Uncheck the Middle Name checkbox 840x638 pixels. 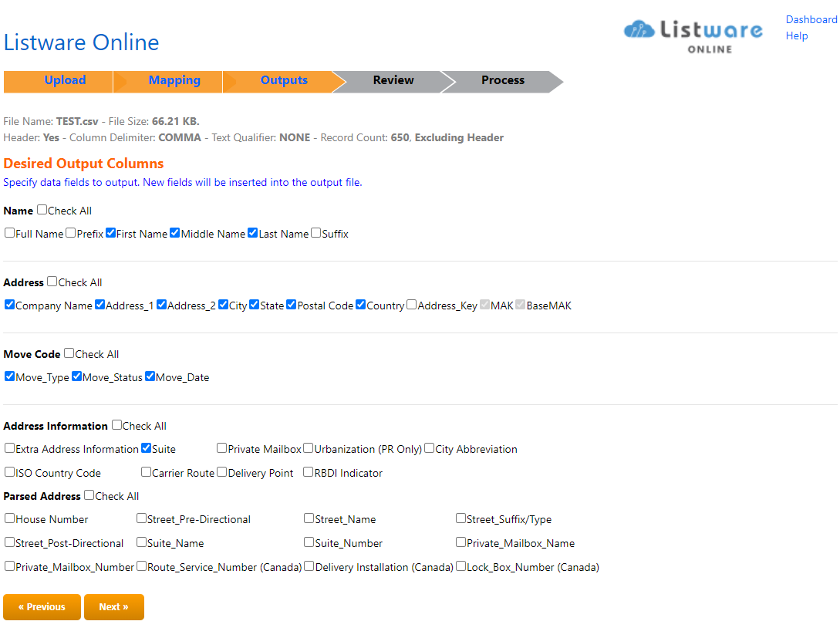point(175,233)
